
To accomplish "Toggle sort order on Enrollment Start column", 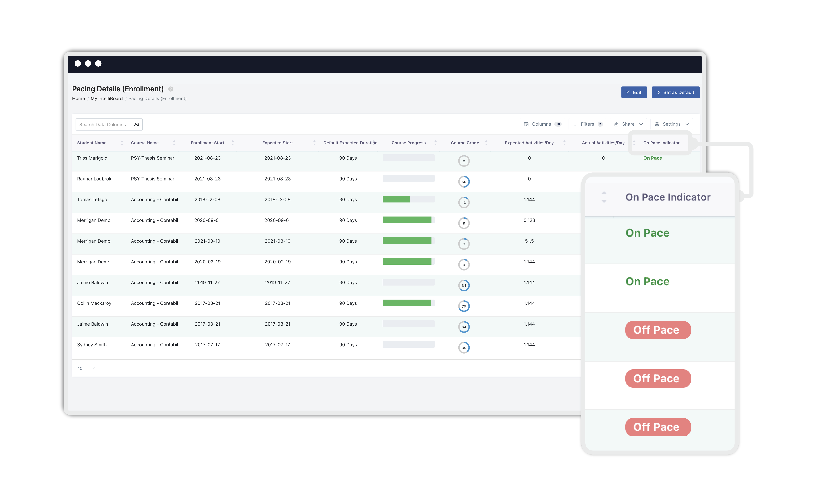I will [233, 142].
